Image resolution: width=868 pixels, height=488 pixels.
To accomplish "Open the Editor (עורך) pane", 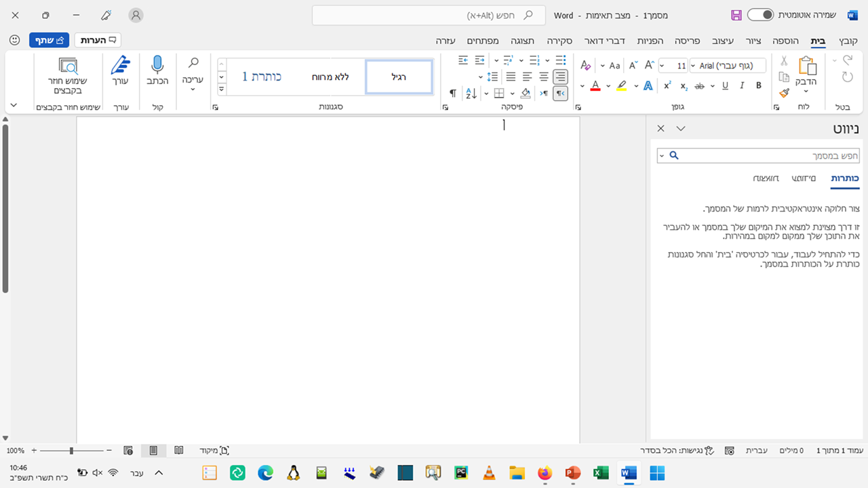I will tap(120, 70).
